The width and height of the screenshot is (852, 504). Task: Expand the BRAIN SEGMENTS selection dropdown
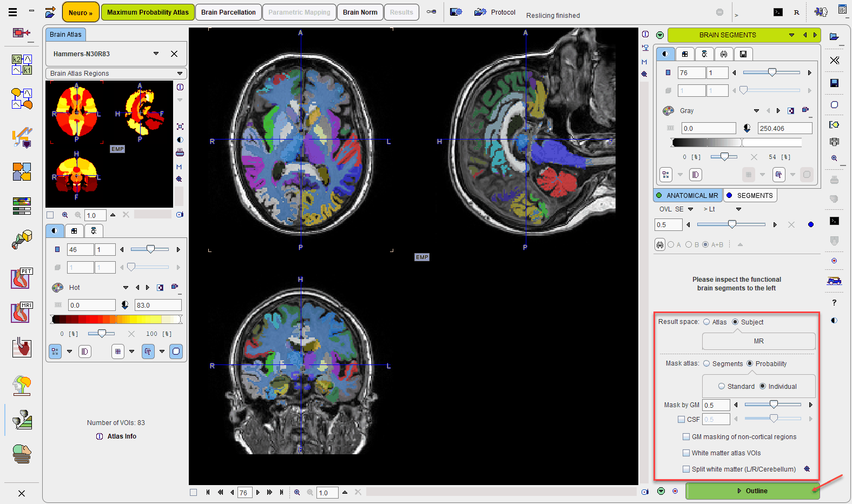[791, 35]
